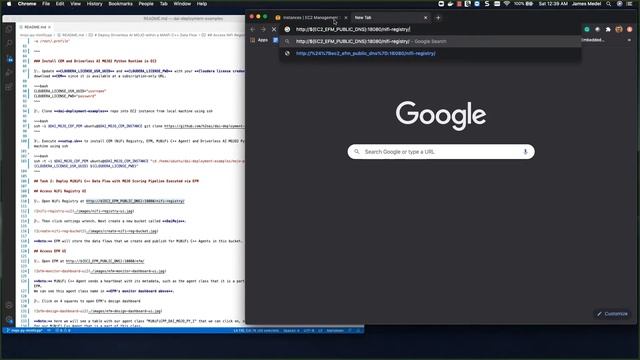Viewport: 640px width, 360px height.
Task: Open the date and time display in menu bar
Action: click(x=553, y=4)
